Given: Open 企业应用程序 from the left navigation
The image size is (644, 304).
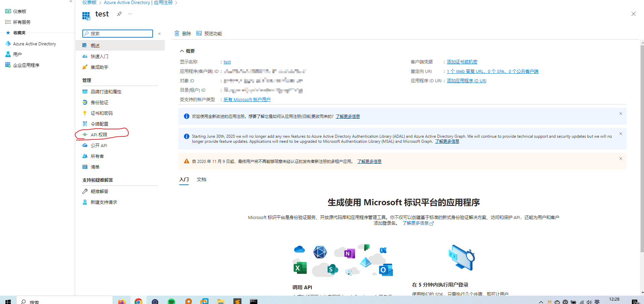Looking at the screenshot, I should 26,64.
